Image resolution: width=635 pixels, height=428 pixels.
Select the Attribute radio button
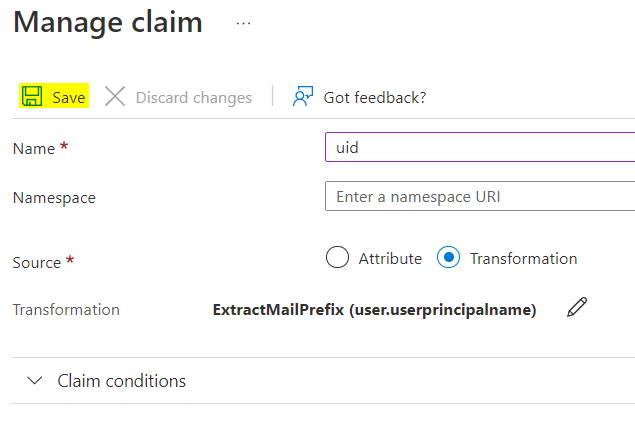point(338,258)
